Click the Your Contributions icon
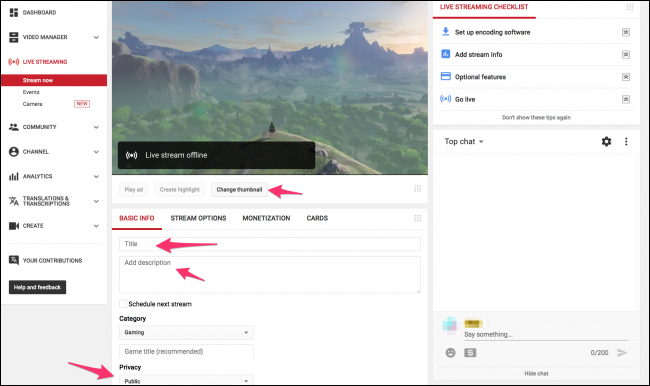Viewport: 650px width, 386px height. [x=14, y=260]
